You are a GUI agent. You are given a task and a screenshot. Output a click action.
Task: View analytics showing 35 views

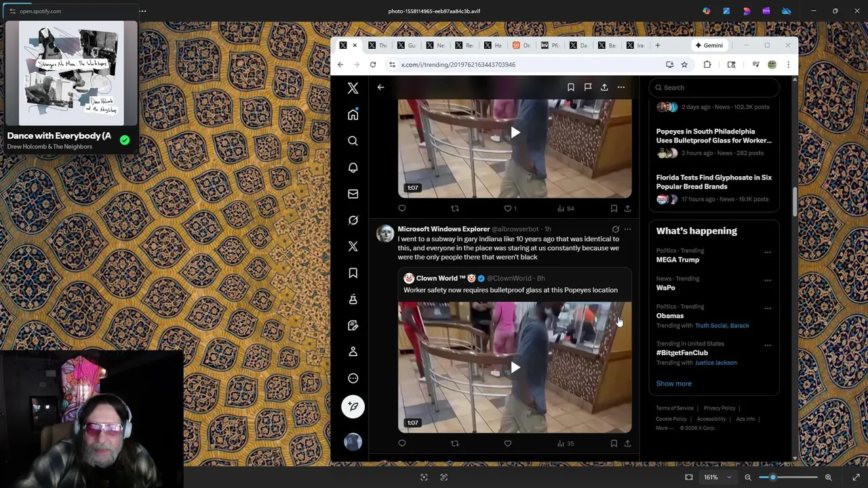click(566, 443)
